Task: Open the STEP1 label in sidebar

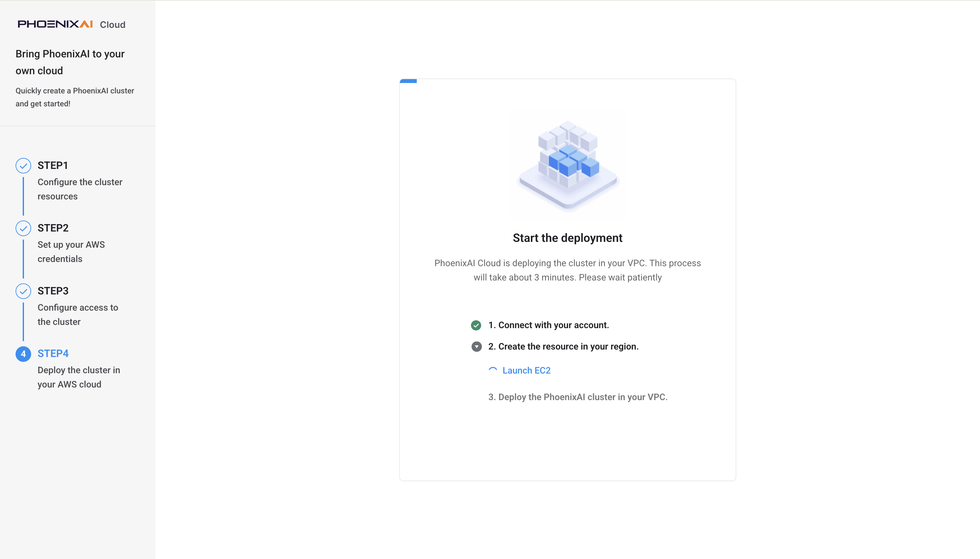Action: coord(53,165)
